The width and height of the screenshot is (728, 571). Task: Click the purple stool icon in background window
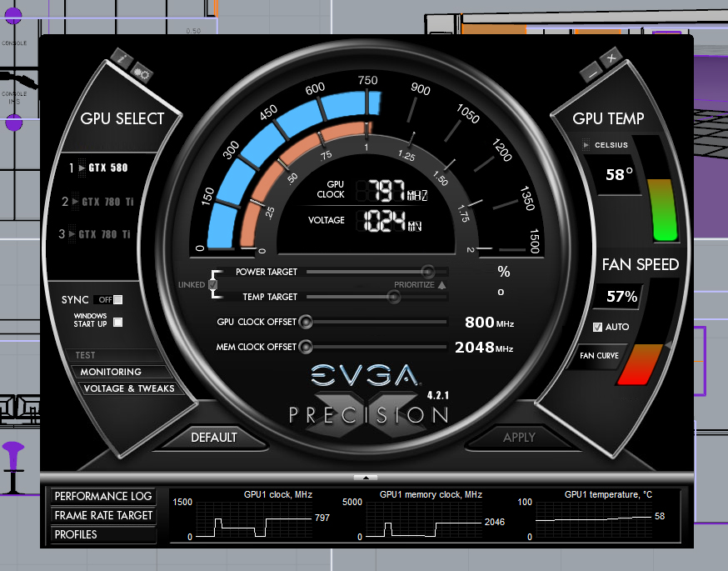13,467
